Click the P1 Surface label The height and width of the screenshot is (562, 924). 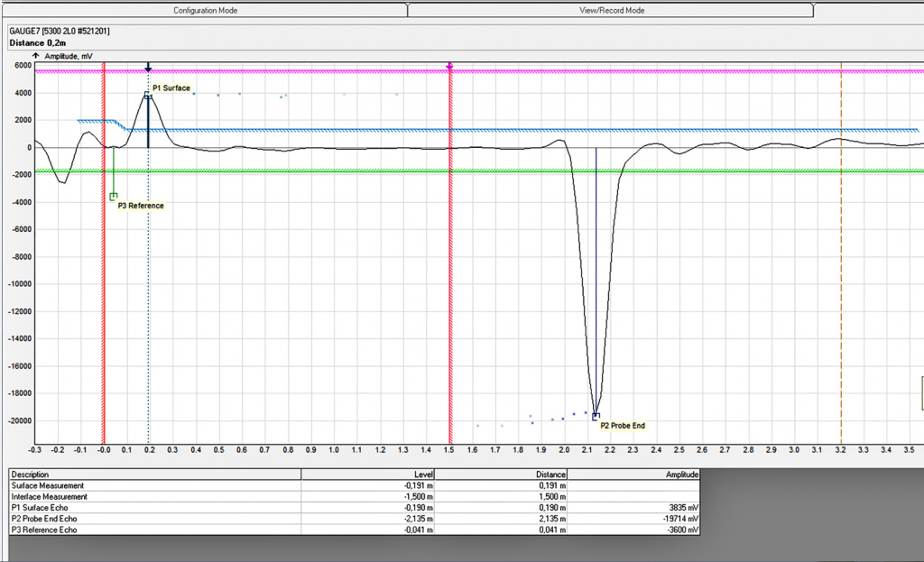(x=171, y=88)
